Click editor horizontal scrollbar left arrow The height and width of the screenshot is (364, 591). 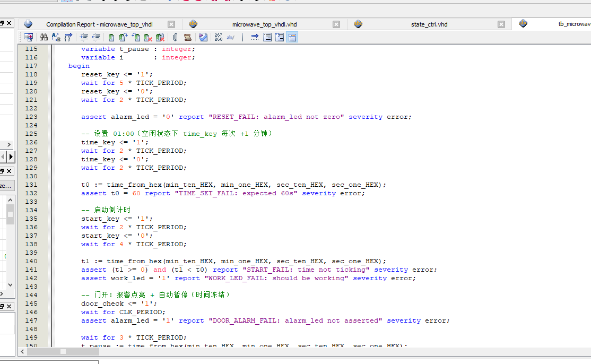point(22,352)
